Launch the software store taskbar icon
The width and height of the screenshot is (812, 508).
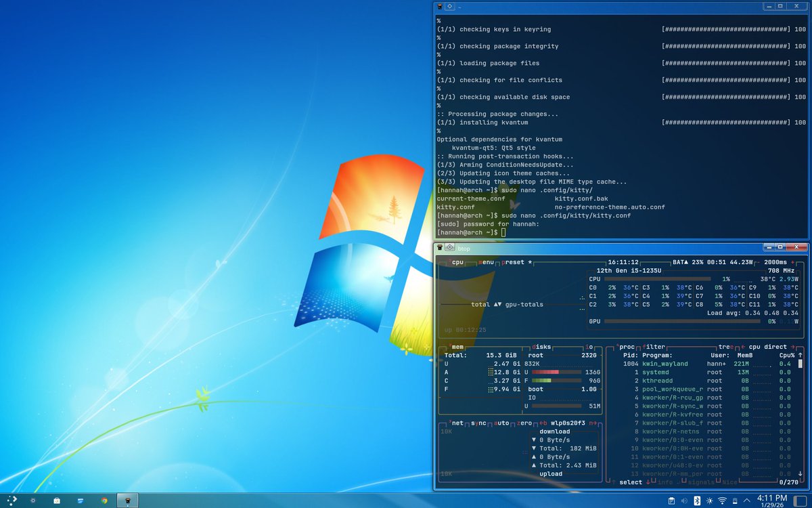point(57,501)
